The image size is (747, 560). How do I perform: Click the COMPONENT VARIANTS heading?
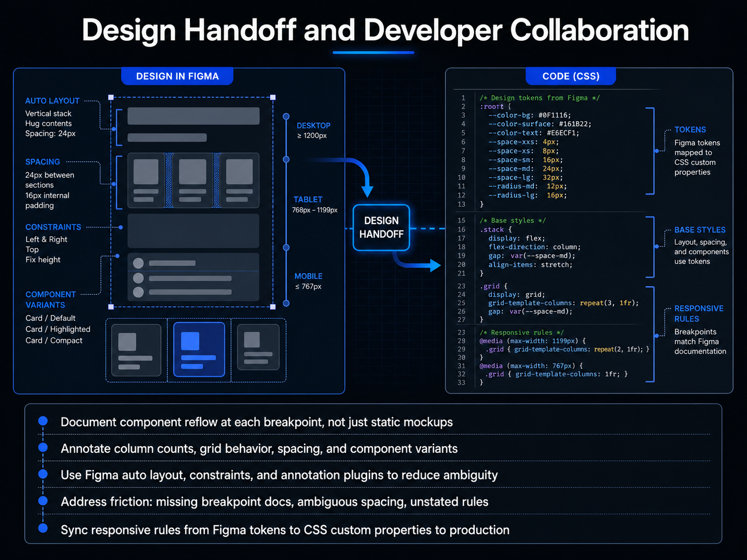51,300
